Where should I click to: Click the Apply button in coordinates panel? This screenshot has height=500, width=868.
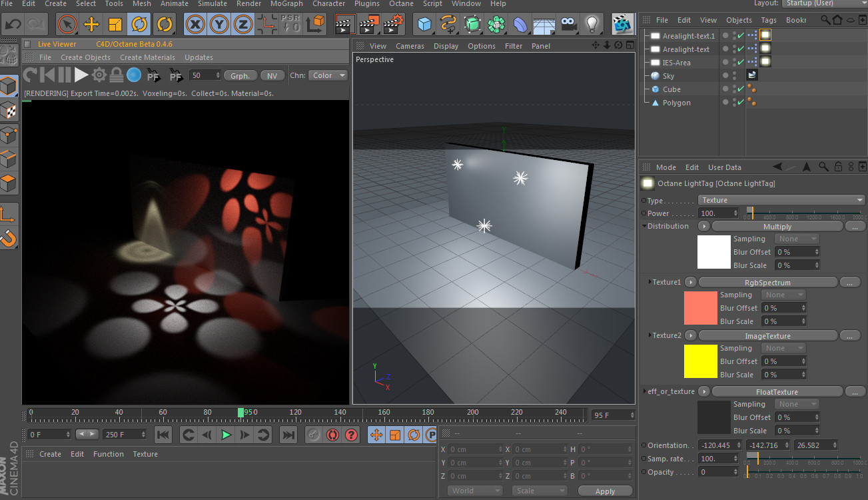coord(605,491)
